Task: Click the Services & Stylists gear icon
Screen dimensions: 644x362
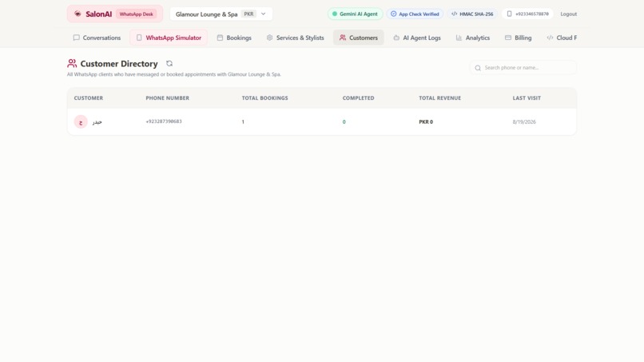Action: point(269,38)
